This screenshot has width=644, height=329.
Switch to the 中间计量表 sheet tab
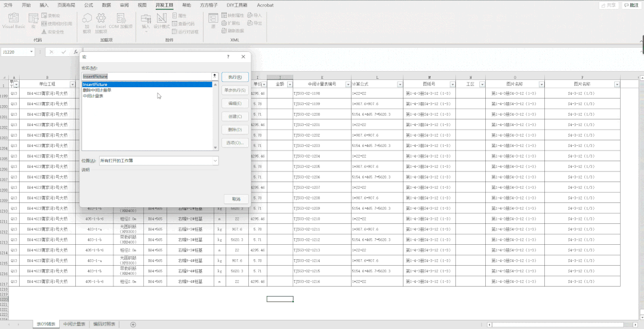point(75,324)
